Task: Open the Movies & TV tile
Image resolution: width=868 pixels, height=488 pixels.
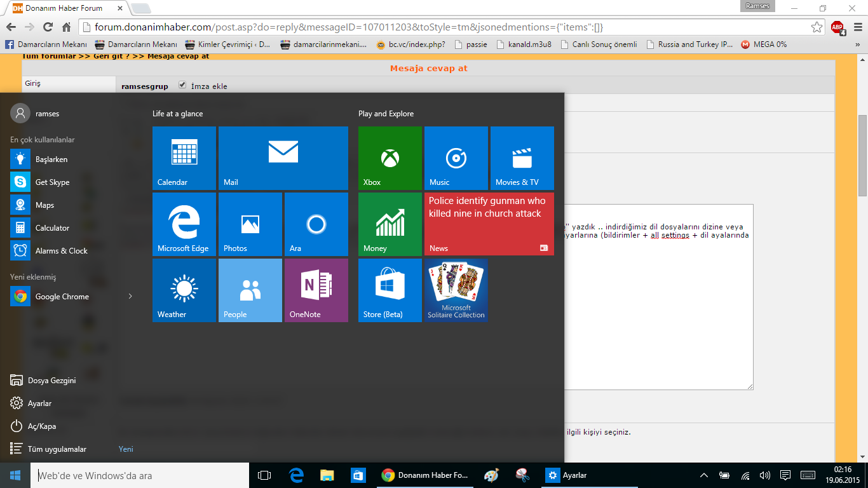Action: click(x=522, y=158)
